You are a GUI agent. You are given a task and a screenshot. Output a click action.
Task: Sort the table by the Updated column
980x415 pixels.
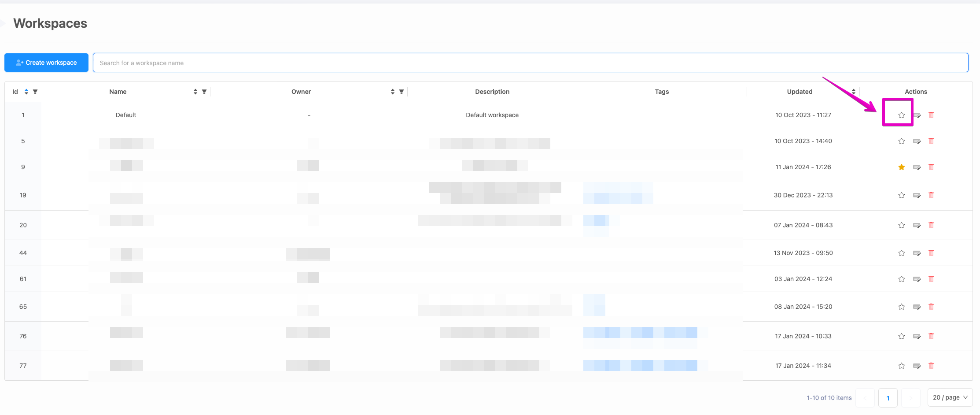click(x=853, y=91)
